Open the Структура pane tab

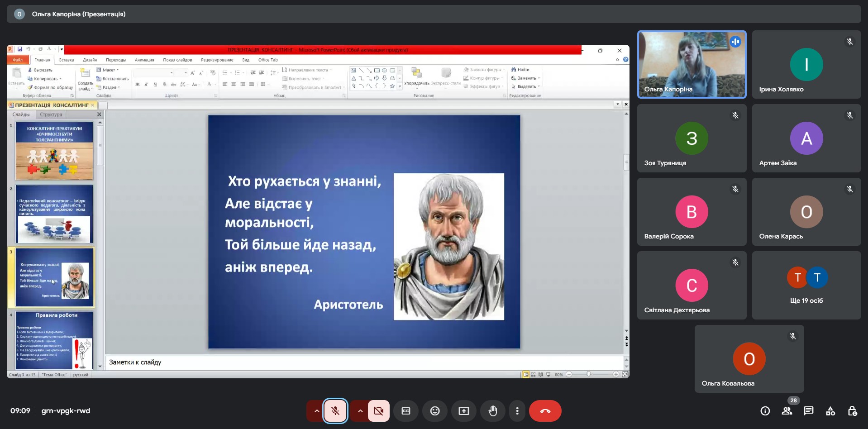click(51, 114)
